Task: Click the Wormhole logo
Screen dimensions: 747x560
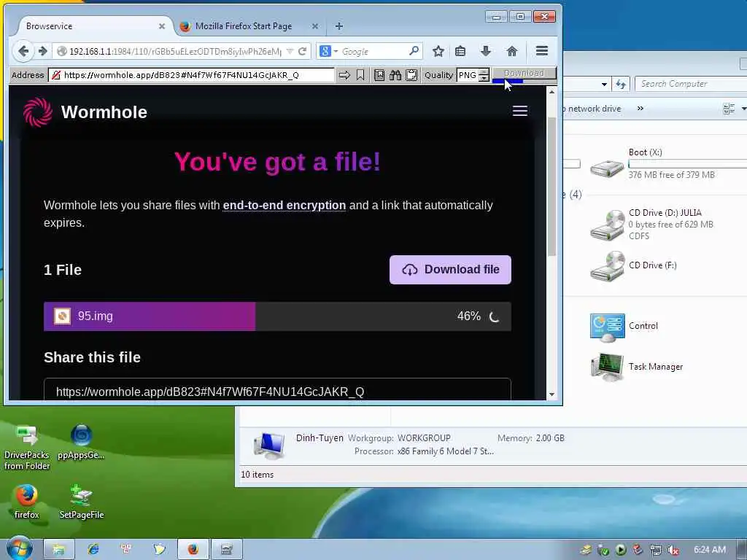Action: (38, 112)
